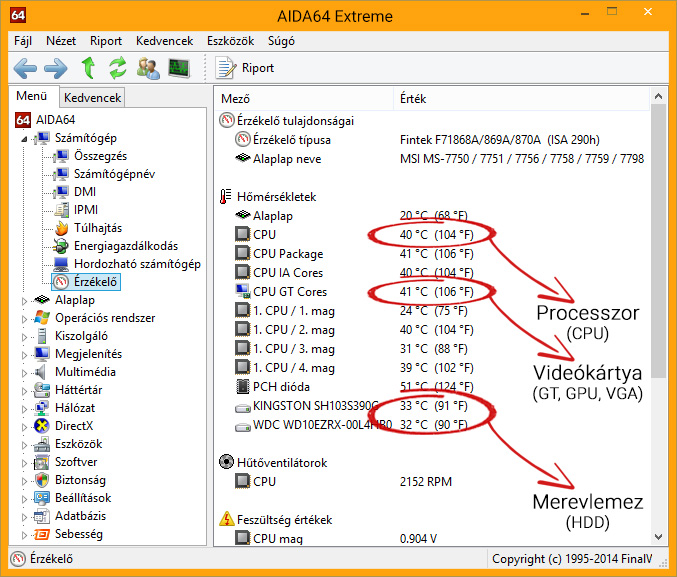The height and width of the screenshot is (577, 677).
Task: Click the Riport button in toolbar
Action: click(246, 68)
